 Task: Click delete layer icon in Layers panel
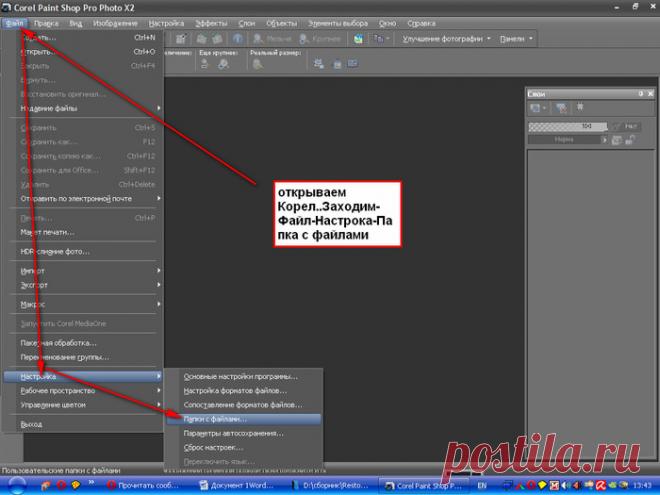pyautogui.click(x=560, y=108)
